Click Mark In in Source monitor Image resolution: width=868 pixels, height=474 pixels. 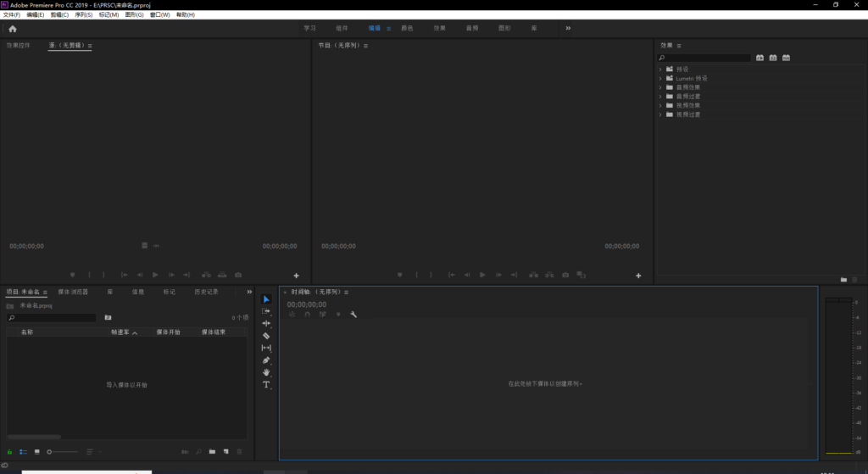[89, 276]
